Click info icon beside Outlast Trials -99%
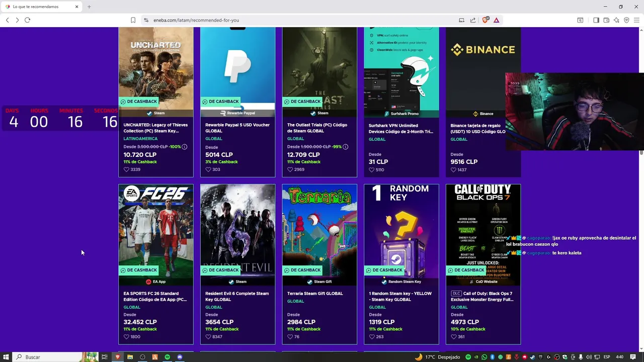 345,147
